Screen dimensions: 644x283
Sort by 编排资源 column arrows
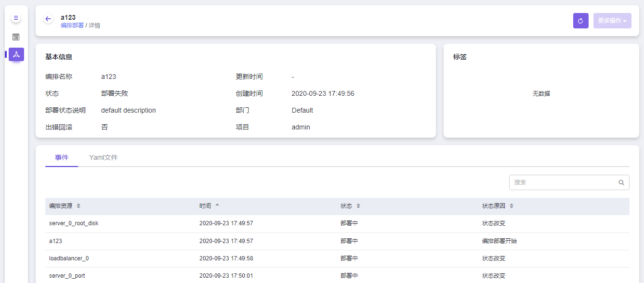point(79,206)
